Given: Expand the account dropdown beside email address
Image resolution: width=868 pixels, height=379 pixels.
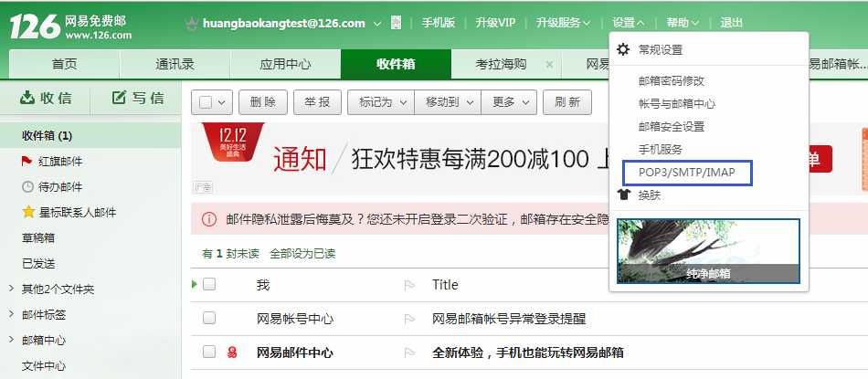Looking at the screenshot, I should coord(377,23).
